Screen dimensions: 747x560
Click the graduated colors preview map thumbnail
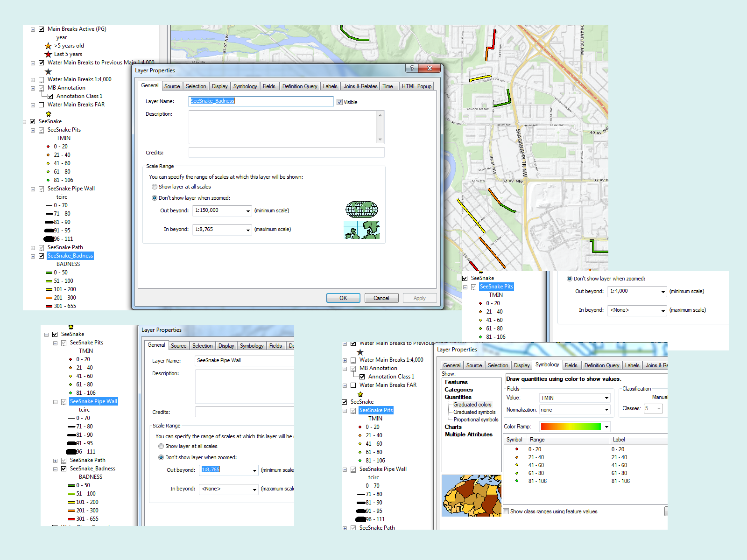472,496
